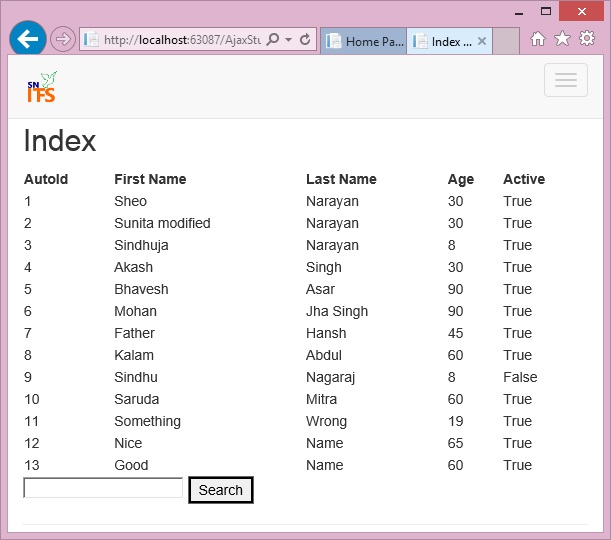Click last name Nagaraj
This screenshot has width=611, height=540.
coord(330,378)
